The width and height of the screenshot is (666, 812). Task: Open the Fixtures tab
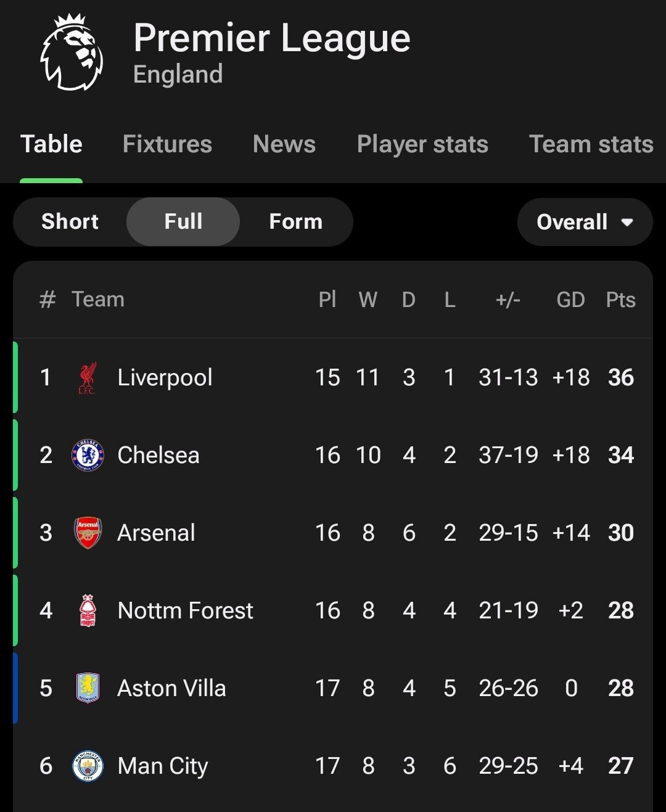tap(167, 144)
